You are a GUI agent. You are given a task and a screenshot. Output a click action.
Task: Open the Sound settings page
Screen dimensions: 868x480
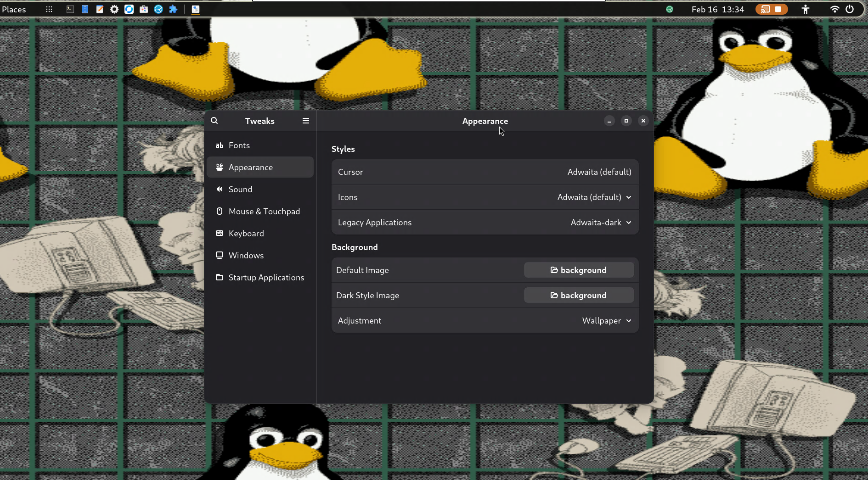coord(260,190)
